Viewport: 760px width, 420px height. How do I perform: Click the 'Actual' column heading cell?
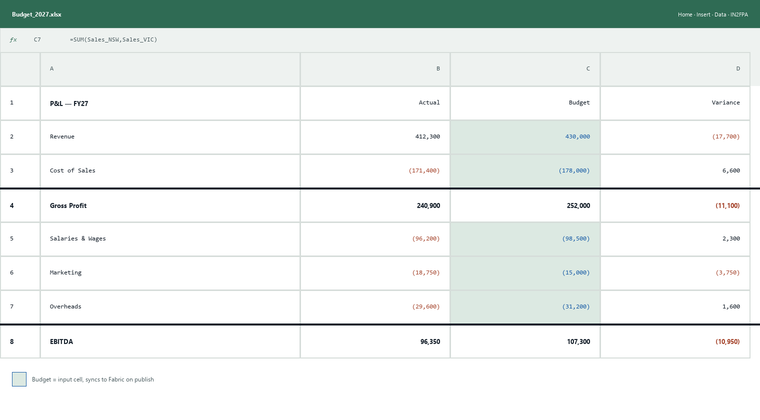click(x=375, y=103)
